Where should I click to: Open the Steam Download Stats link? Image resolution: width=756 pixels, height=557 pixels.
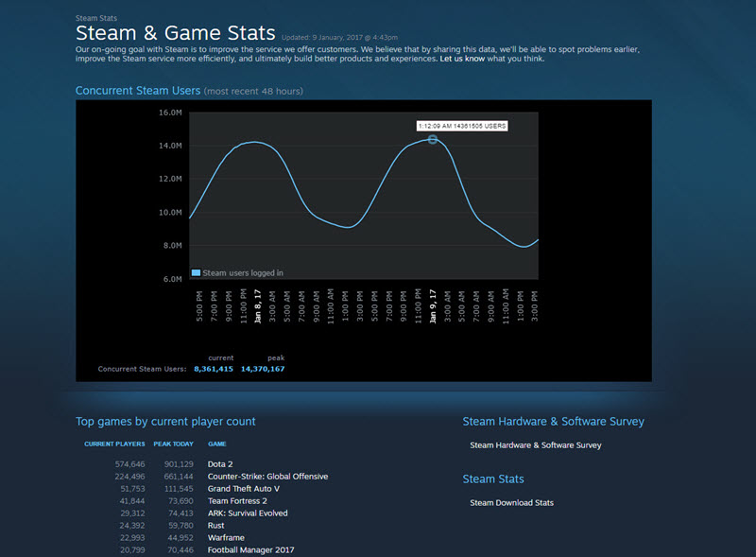pos(511,503)
